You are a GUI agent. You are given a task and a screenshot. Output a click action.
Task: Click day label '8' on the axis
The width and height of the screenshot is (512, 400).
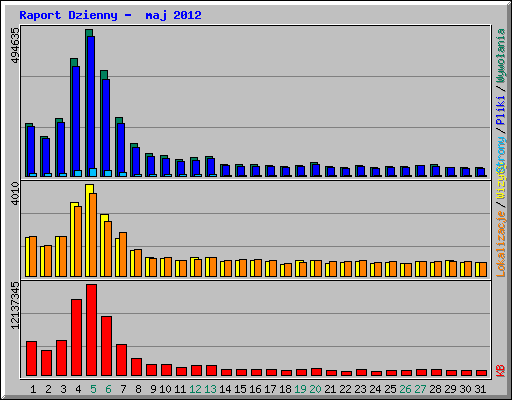point(138,389)
